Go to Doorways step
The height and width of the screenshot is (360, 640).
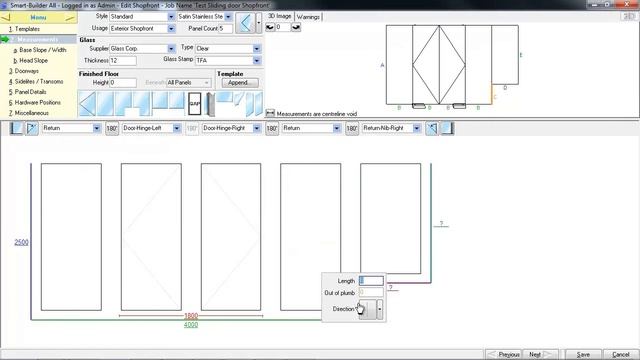[24, 71]
